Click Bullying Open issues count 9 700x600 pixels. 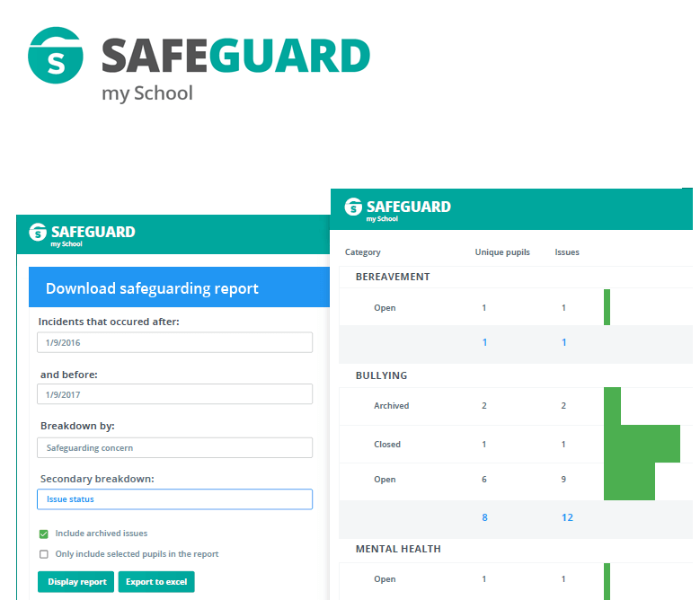click(x=563, y=479)
